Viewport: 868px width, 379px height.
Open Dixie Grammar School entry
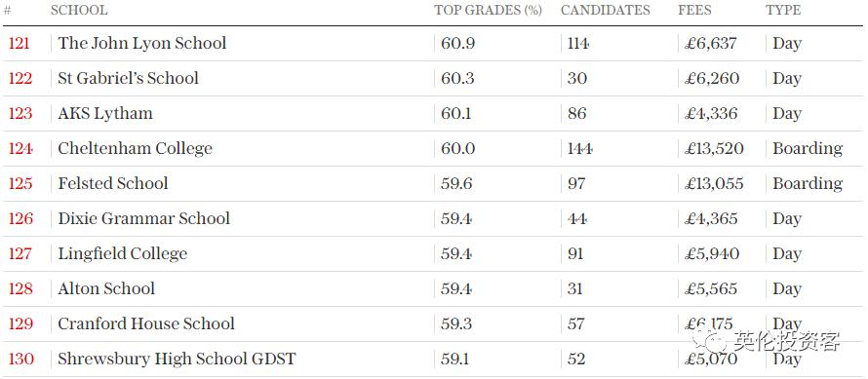[144, 218]
